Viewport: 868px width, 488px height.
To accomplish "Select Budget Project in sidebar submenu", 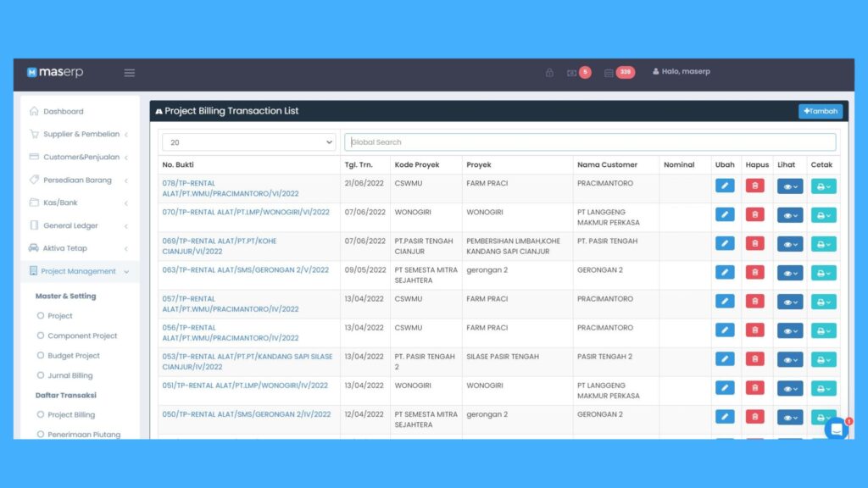I will (74, 356).
